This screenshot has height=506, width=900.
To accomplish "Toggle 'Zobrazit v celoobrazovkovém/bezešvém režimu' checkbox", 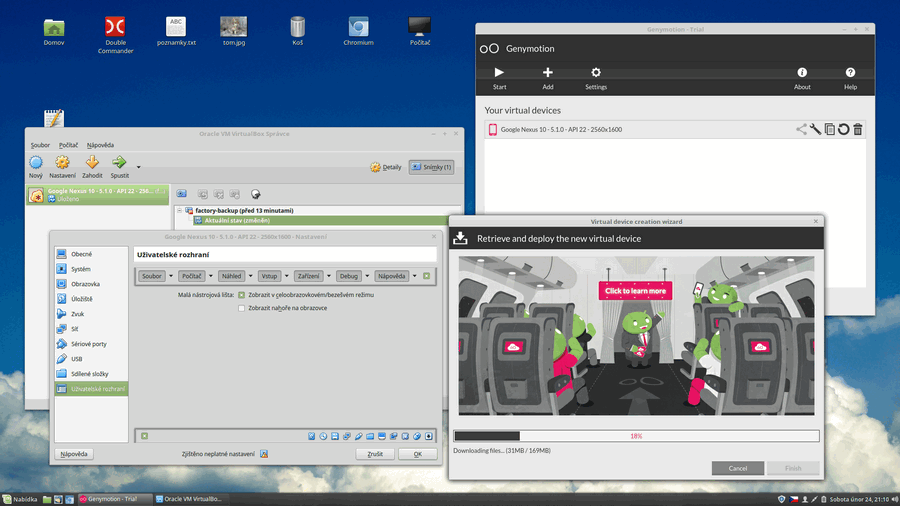I will click(241, 295).
